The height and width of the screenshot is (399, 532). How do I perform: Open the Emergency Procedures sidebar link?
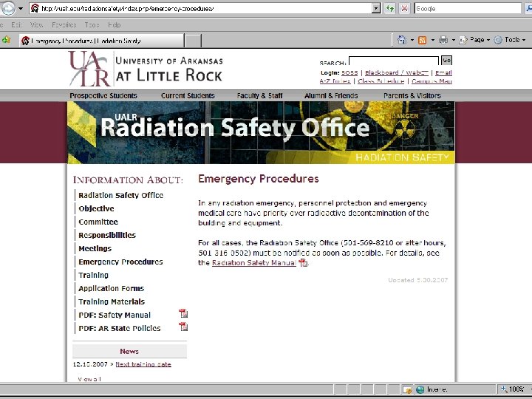(120, 262)
